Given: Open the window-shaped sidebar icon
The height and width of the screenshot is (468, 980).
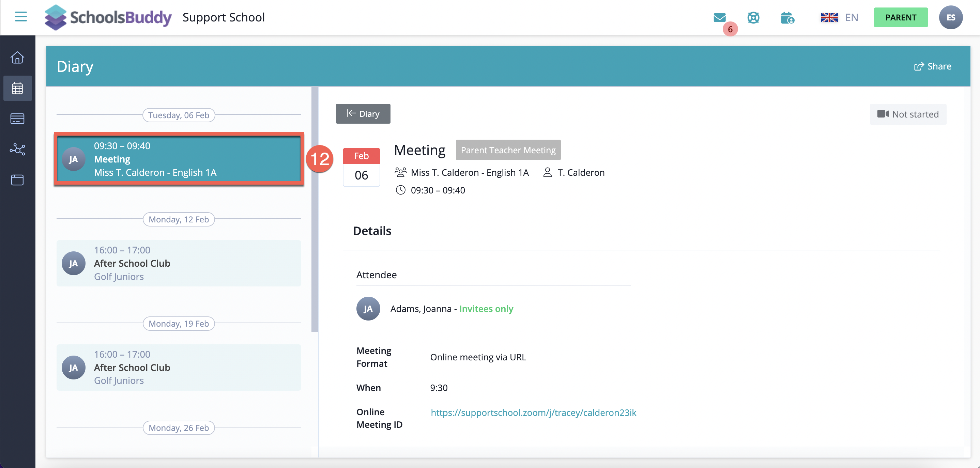Looking at the screenshot, I should click(x=17, y=180).
